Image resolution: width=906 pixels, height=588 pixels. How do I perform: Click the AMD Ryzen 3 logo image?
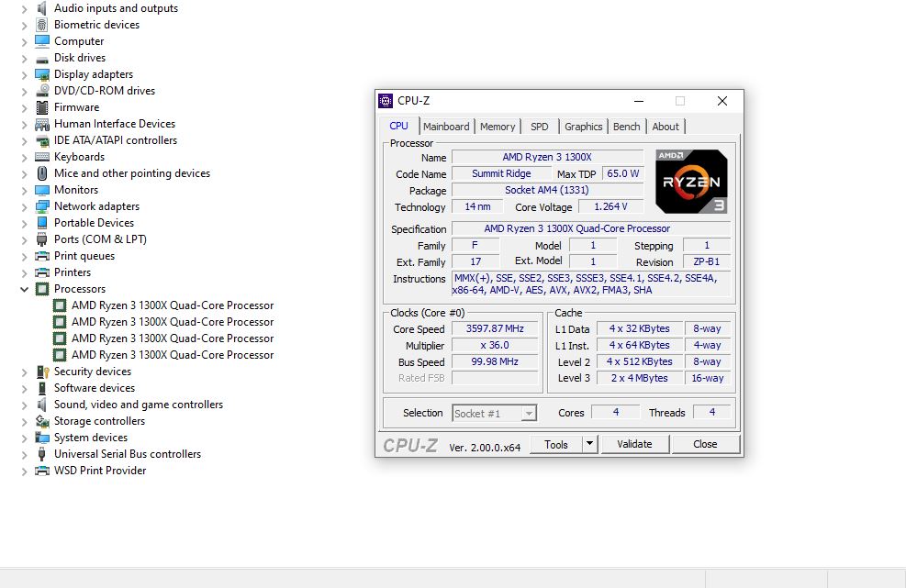click(691, 181)
